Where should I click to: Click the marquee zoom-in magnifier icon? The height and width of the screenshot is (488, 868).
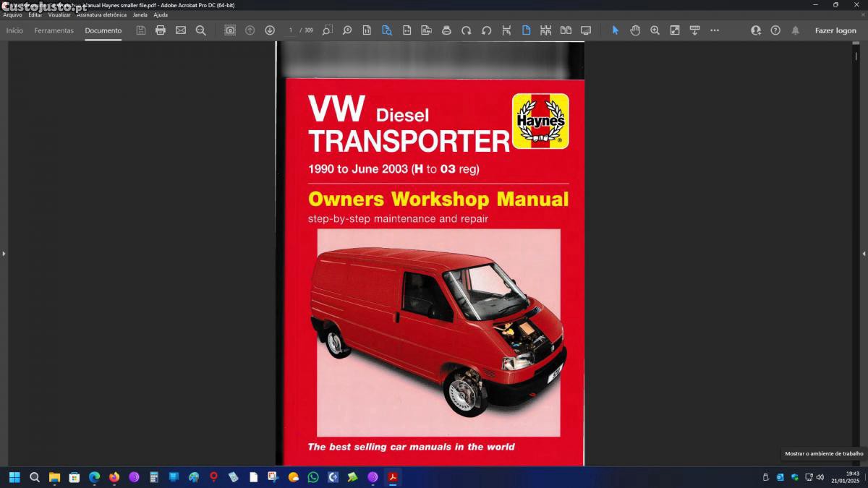pyautogui.click(x=655, y=30)
